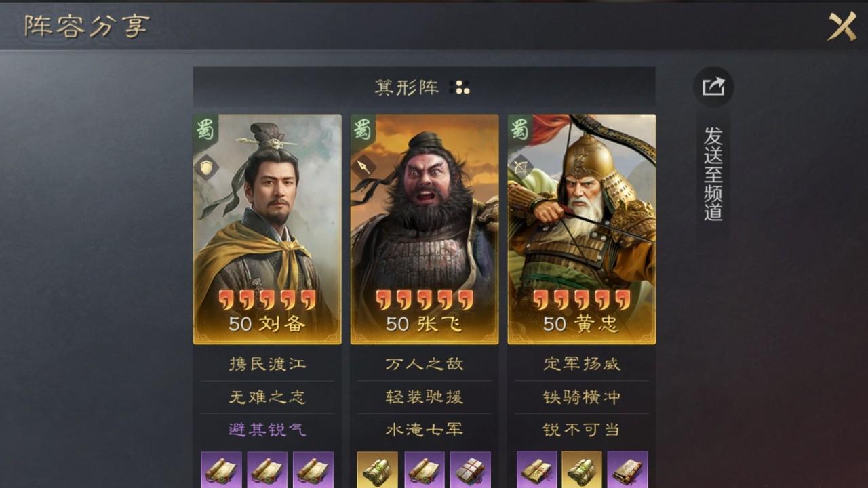Viewport: 868px width, 488px height.
Task: Open 张飞 hero portrait card
Action: tap(425, 229)
